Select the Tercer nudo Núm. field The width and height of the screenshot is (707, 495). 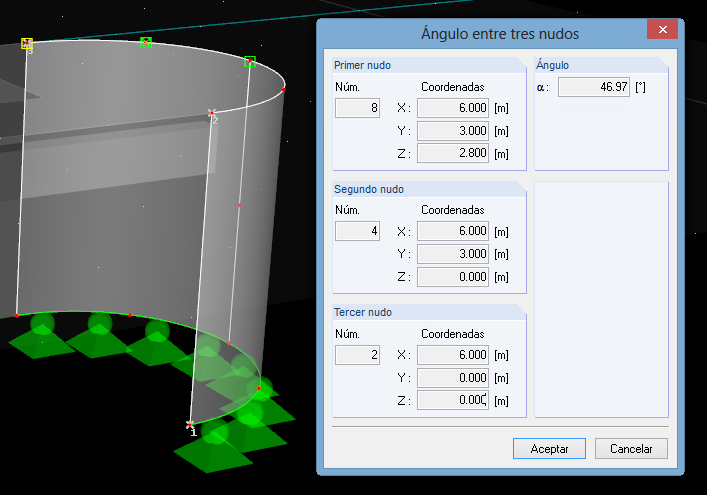pyautogui.click(x=357, y=355)
